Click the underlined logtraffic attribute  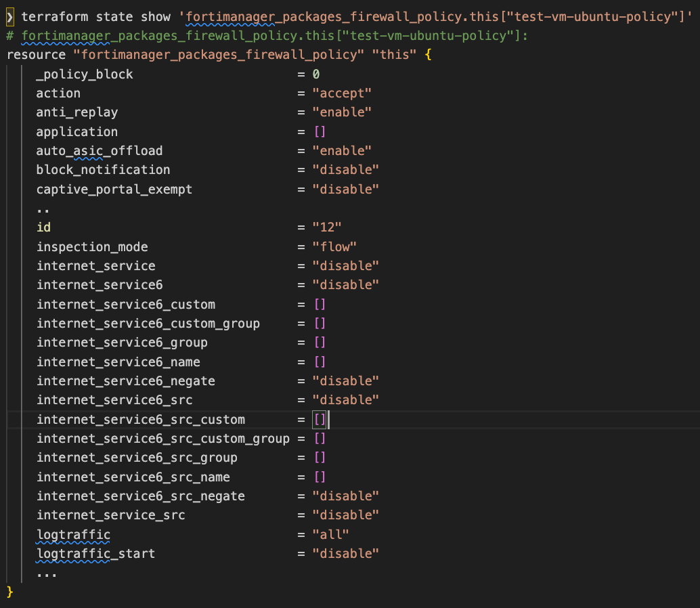click(72, 534)
